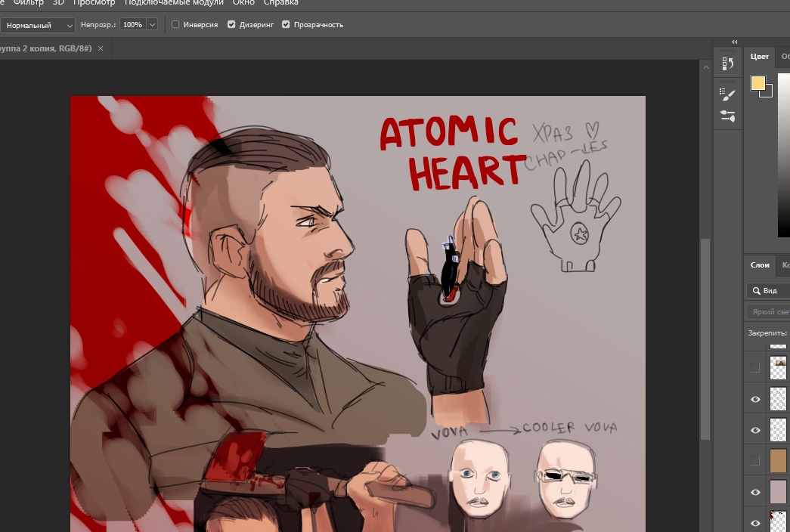Open the Нормальный blend mode dropdown
Screen dimensions: 790x532
pyautogui.click(x=37, y=25)
